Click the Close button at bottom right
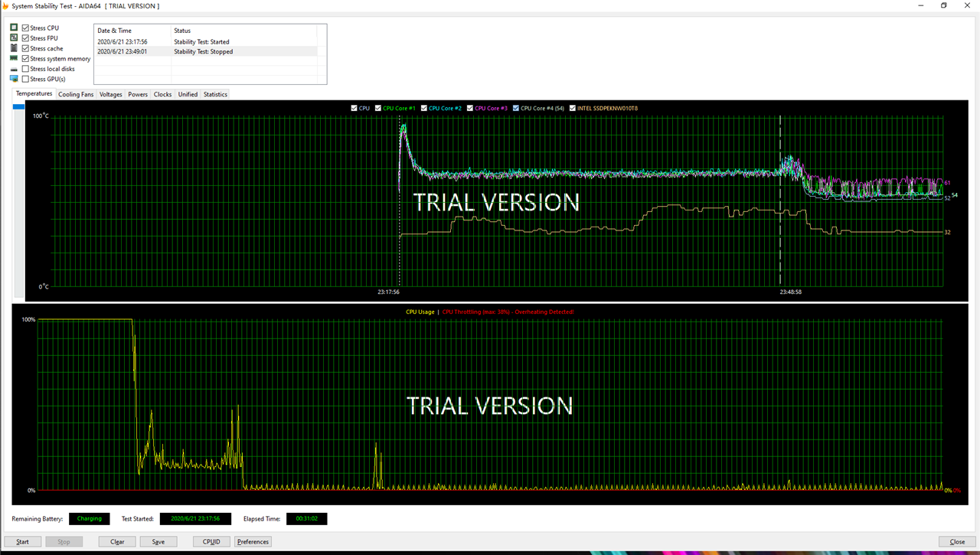The image size is (980, 555). 957,541
